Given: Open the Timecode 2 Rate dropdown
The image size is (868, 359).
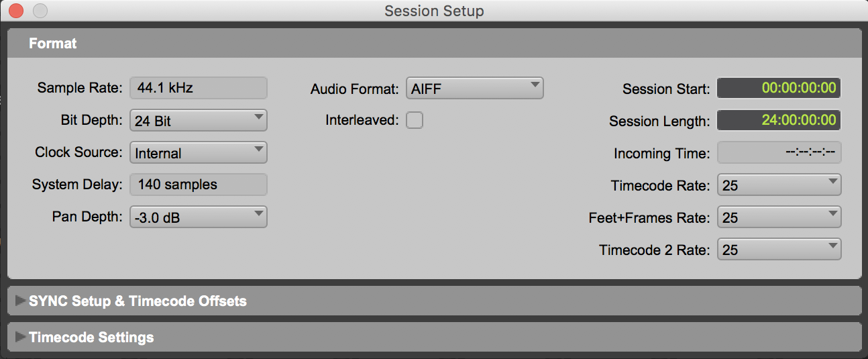Looking at the screenshot, I should point(779,250).
